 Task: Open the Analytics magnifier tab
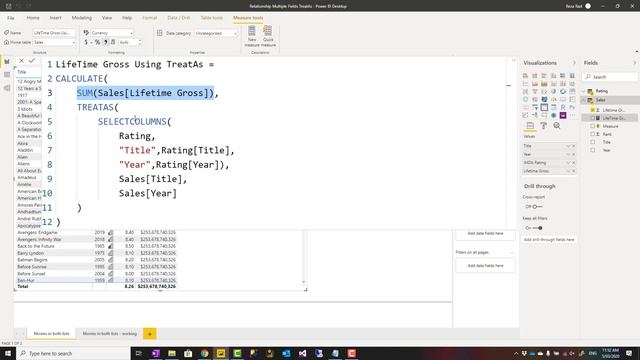coord(557,126)
